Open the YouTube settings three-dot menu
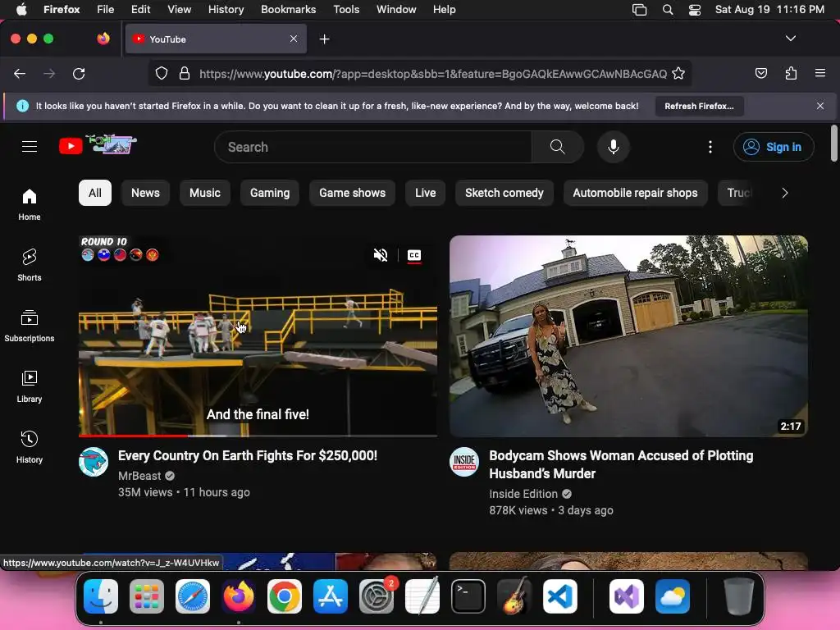The height and width of the screenshot is (630, 840). click(710, 147)
